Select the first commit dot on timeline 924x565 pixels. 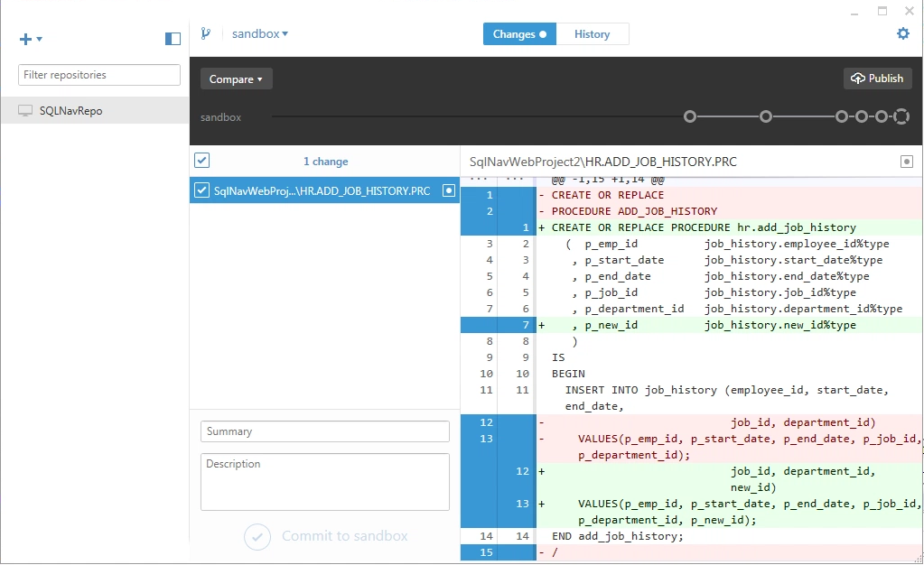point(689,116)
